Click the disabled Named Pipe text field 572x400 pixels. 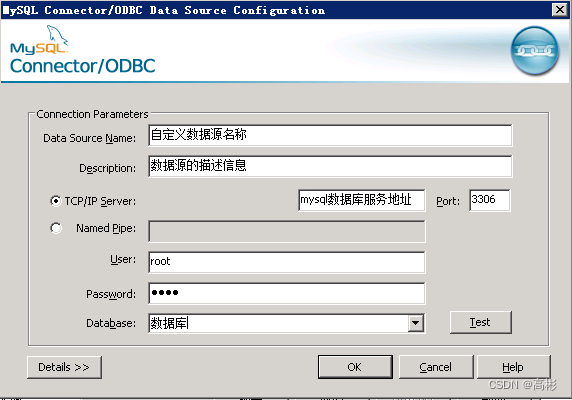tap(287, 231)
